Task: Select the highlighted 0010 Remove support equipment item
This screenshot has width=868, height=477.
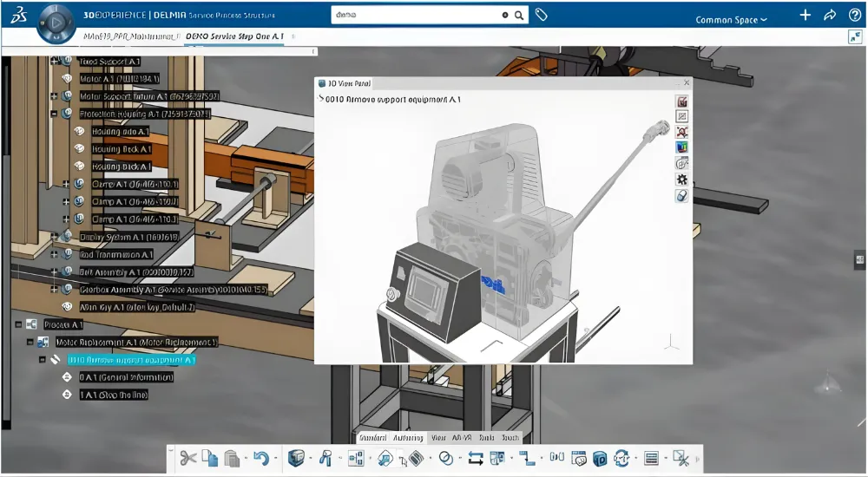Action: (x=131, y=360)
